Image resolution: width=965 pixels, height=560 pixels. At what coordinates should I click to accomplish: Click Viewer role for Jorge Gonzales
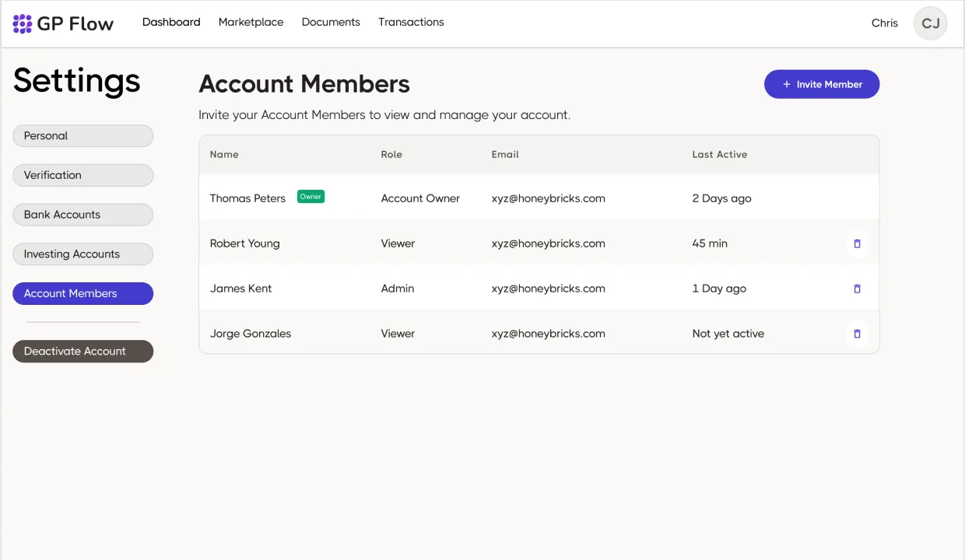click(x=398, y=334)
